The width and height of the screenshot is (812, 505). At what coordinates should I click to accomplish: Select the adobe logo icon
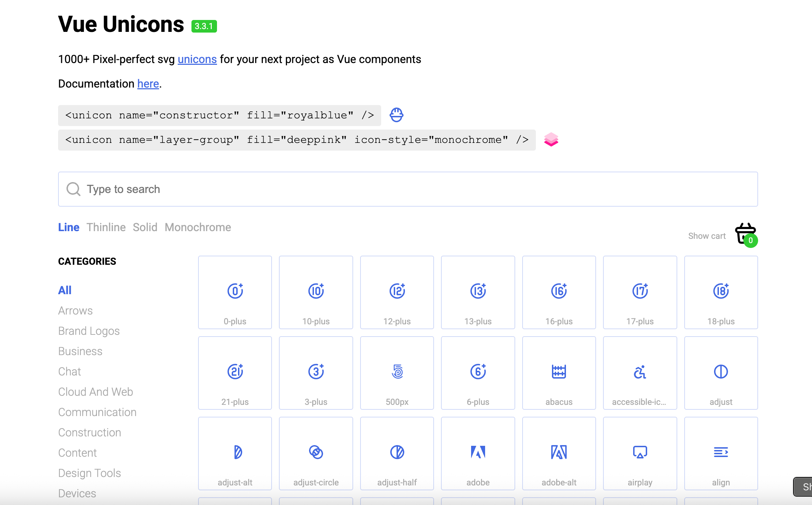pyautogui.click(x=478, y=454)
